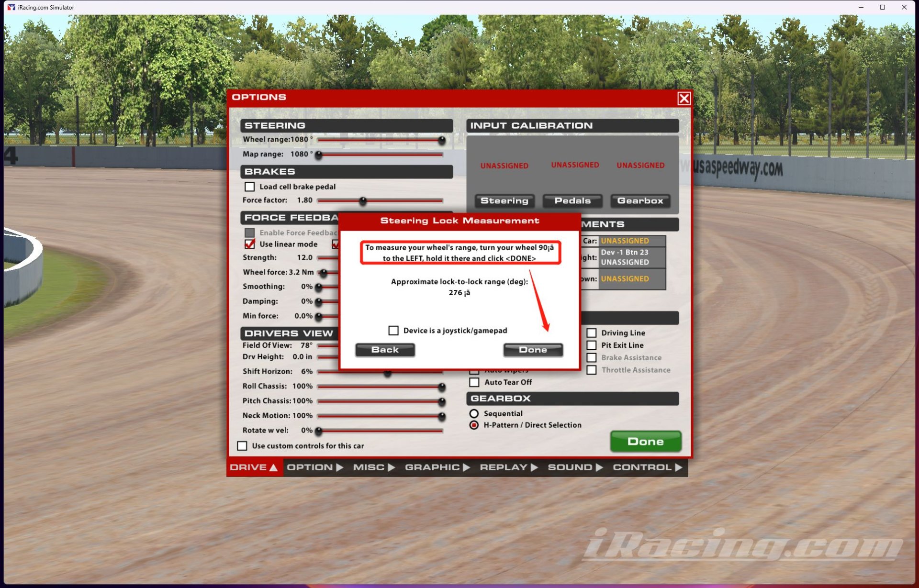The height and width of the screenshot is (588, 919).
Task: Click the Steering calibration icon/tab
Action: [504, 200]
